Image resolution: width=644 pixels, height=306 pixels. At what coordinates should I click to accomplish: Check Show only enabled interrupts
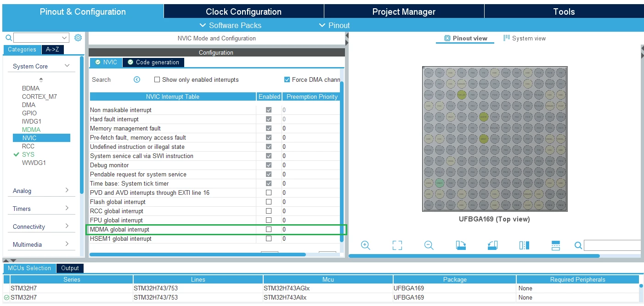(x=157, y=79)
